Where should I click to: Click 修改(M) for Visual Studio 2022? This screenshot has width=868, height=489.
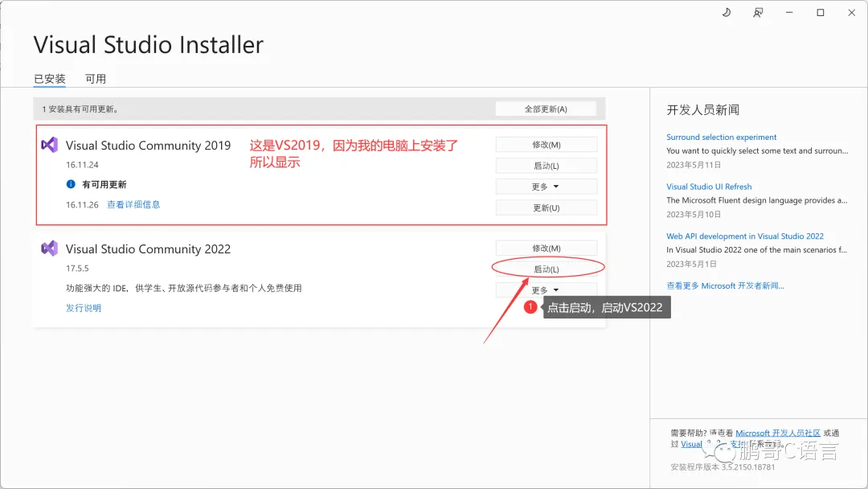tap(547, 248)
